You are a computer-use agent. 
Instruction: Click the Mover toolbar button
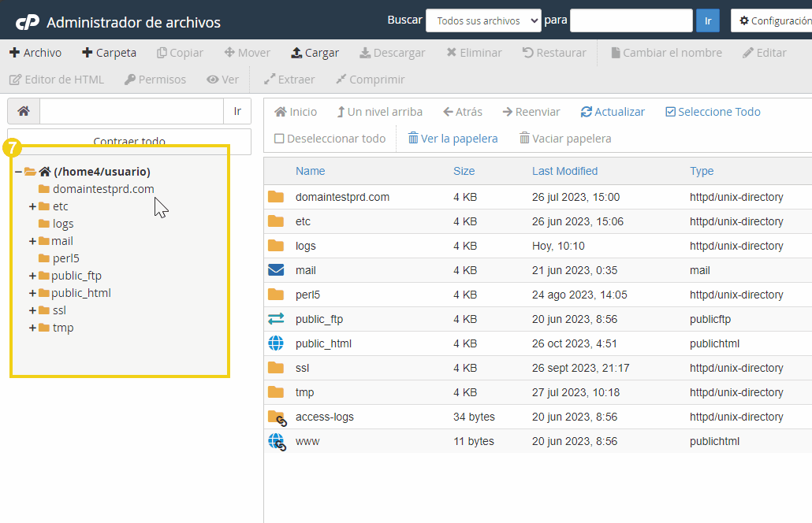coord(247,53)
